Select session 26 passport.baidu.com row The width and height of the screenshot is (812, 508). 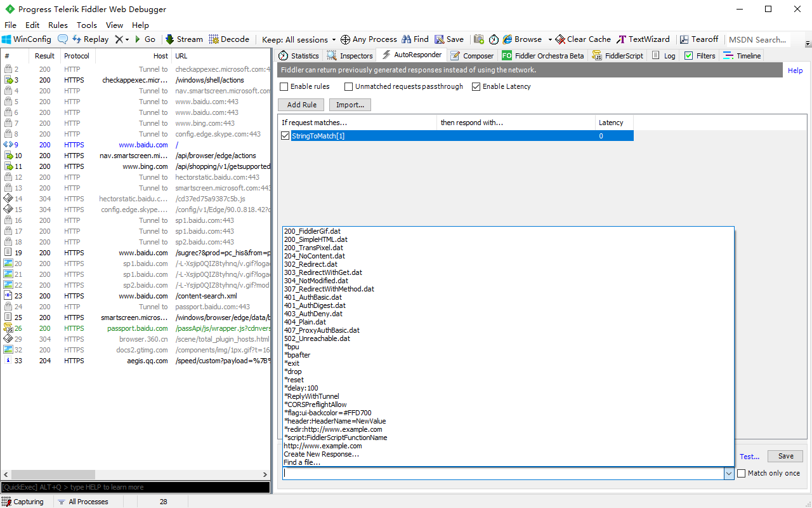point(135,328)
